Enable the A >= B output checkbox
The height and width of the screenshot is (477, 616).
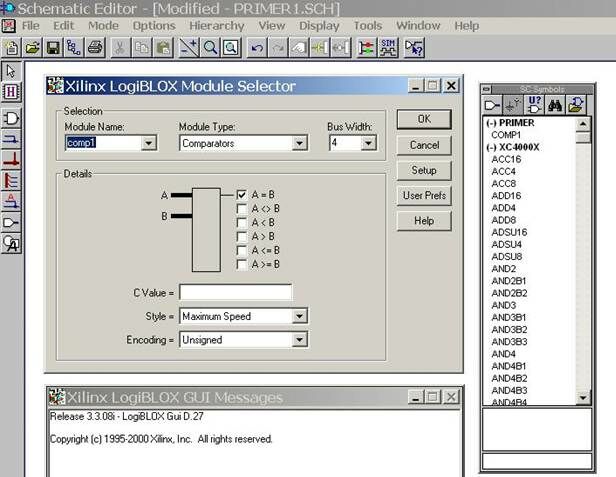pos(242,264)
